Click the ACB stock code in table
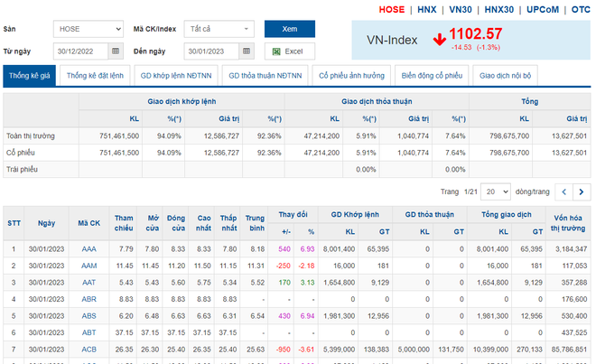 [88, 348]
